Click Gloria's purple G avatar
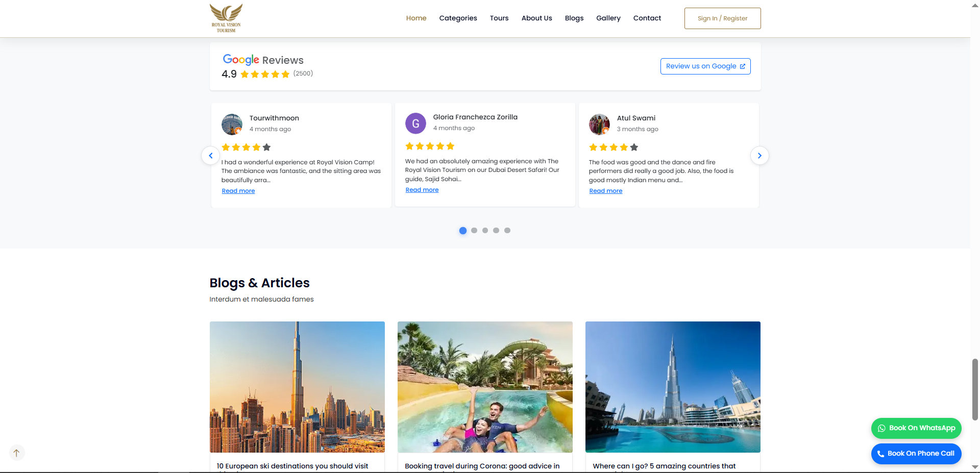Image resolution: width=980 pixels, height=473 pixels. pos(415,123)
